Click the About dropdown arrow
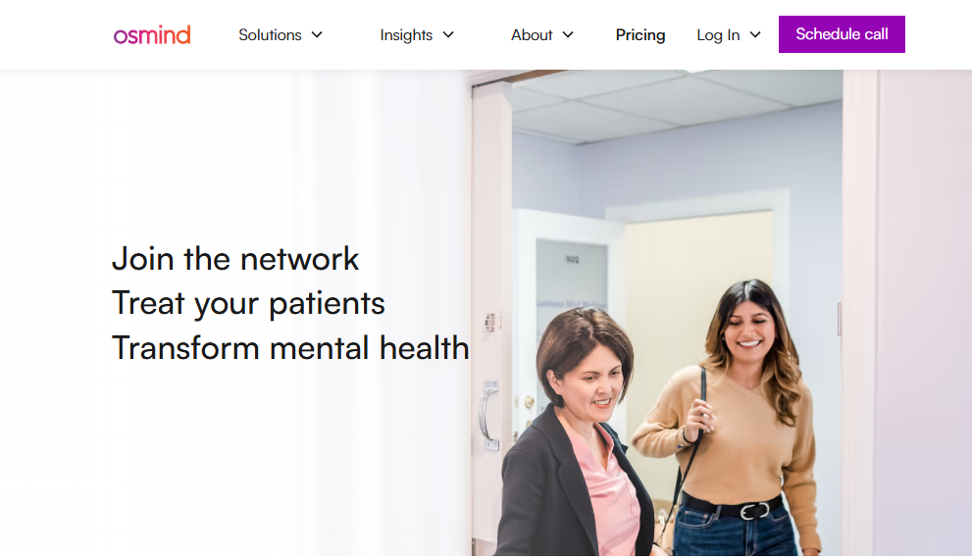The image size is (972, 560). 568,35
